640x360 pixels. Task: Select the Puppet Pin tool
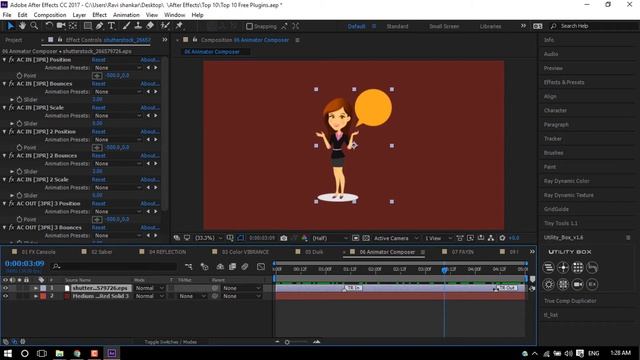coord(179,26)
